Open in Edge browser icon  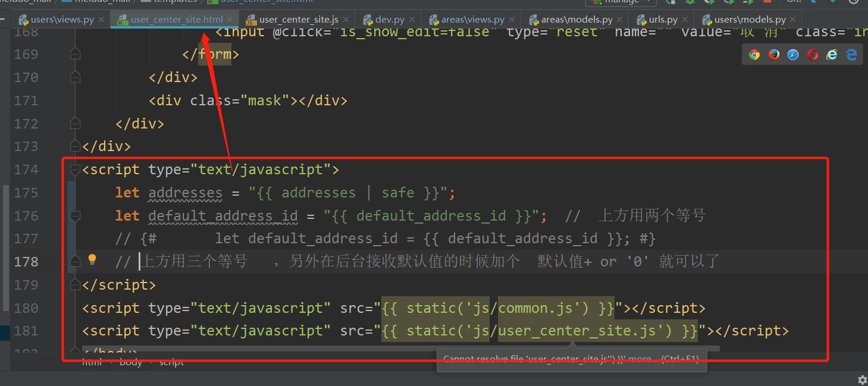[851, 55]
